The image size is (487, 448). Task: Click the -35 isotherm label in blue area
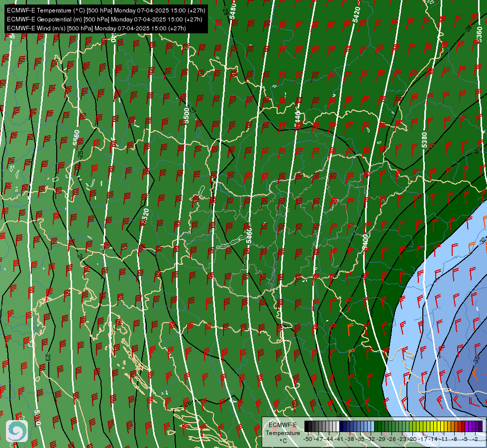[476, 360]
